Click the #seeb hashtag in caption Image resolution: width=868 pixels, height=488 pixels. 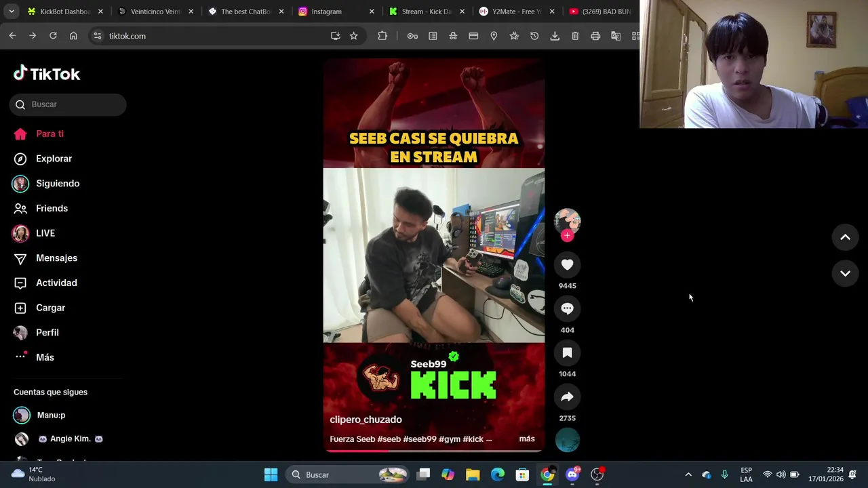point(389,439)
